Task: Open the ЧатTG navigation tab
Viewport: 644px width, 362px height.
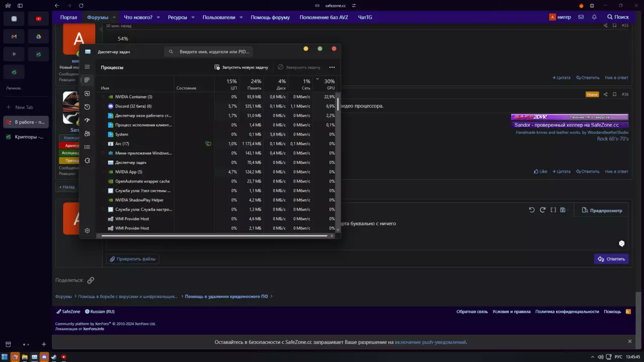Action: coord(365,17)
